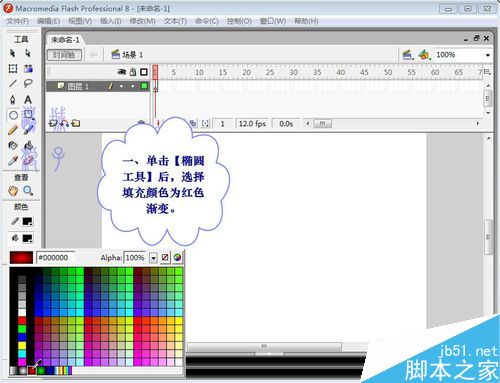Choose the red radial gradient swatch
This screenshot has height=383, width=500.
[x=32, y=370]
